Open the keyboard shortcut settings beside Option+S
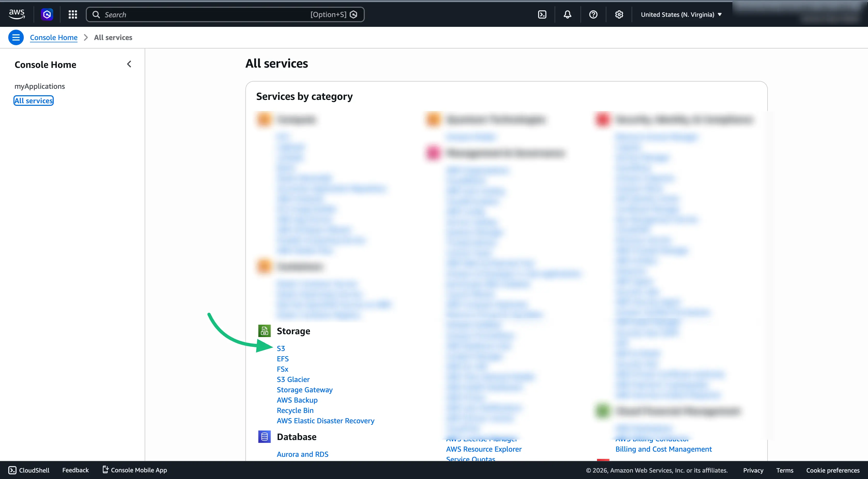Image resolution: width=868 pixels, height=479 pixels. point(353,14)
